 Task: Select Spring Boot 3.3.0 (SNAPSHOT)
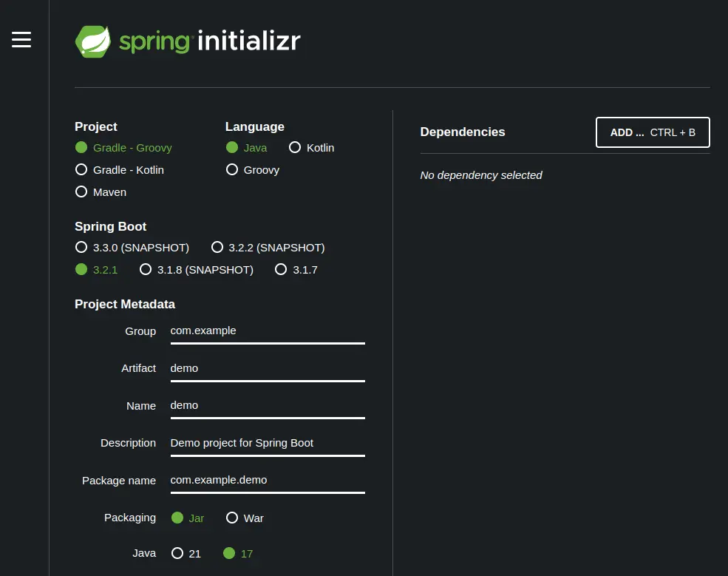tap(132, 248)
